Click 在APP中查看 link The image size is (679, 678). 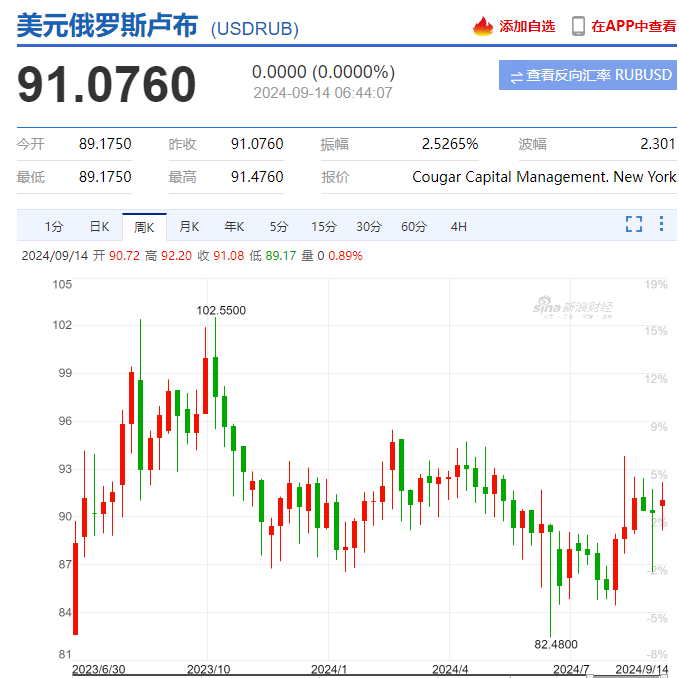pyautogui.click(x=634, y=26)
